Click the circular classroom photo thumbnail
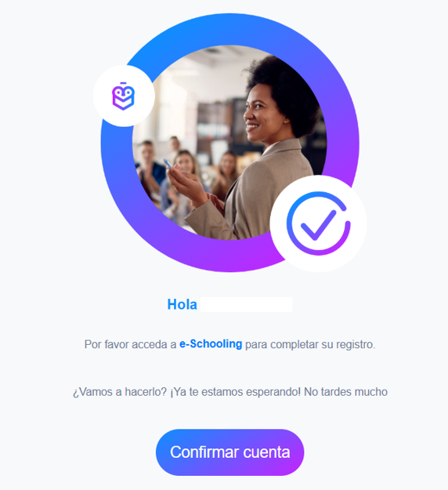 point(229,143)
